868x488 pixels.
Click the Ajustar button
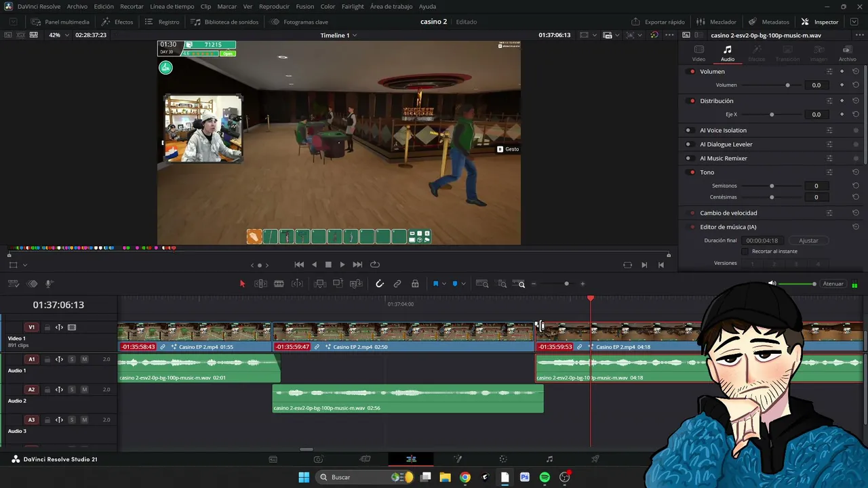pos(808,241)
